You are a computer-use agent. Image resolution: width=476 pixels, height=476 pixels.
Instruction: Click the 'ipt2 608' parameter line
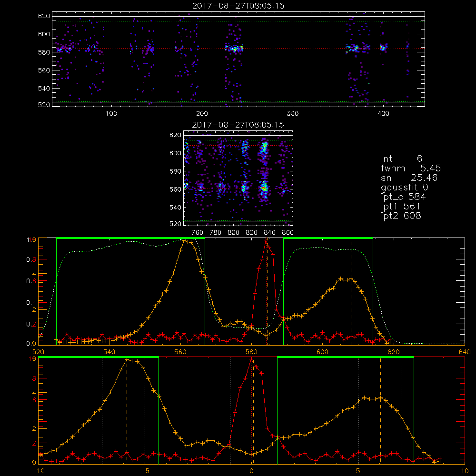point(401,216)
